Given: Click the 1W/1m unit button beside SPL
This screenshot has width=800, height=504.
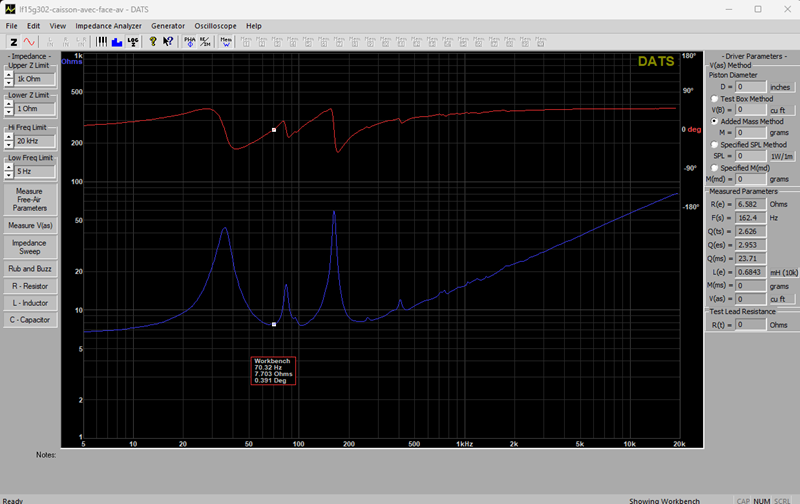Looking at the screenshot, I should [x=781, y=156].
